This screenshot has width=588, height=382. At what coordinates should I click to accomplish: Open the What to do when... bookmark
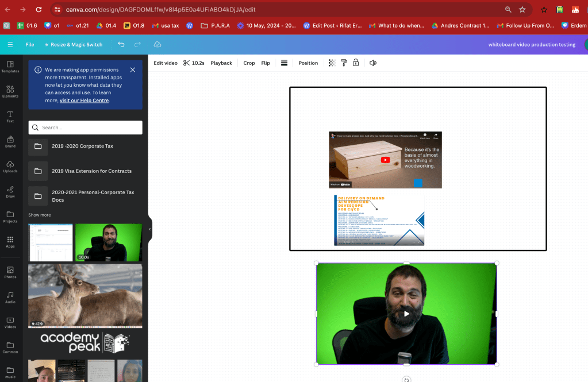point(397,25)
